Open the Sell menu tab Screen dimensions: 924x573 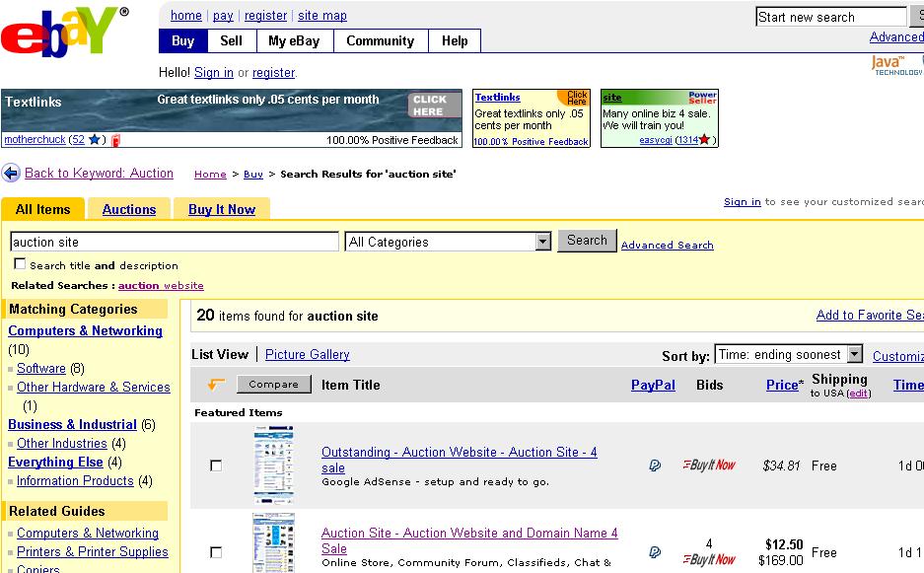coord(232,41)
